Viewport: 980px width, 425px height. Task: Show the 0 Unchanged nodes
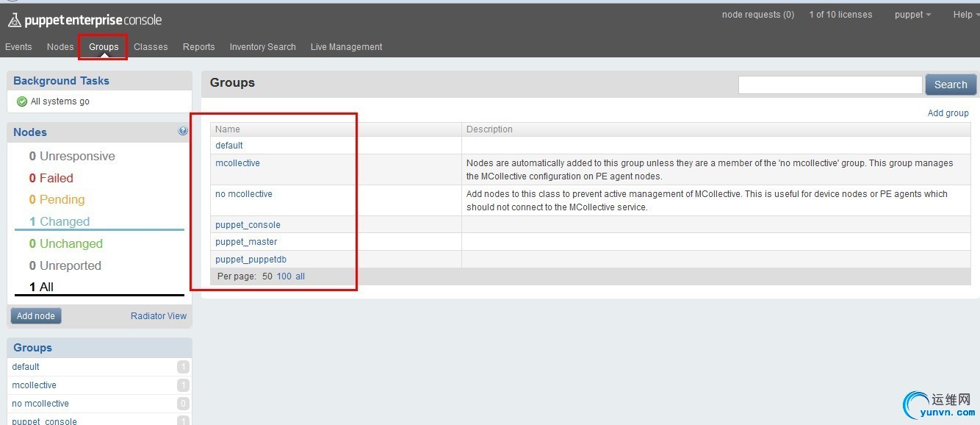click(x=66, y=243)
